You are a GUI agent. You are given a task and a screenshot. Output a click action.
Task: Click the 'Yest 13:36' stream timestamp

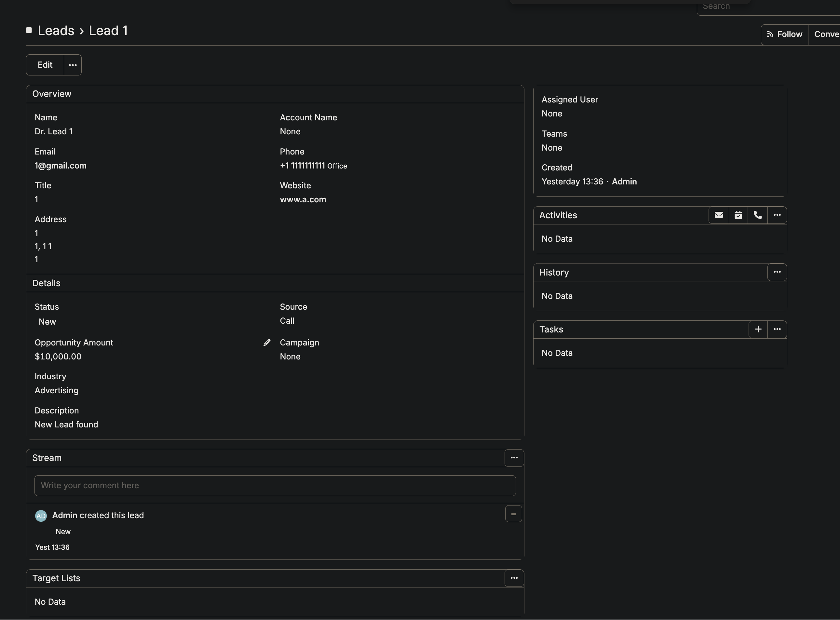[52, 547]
